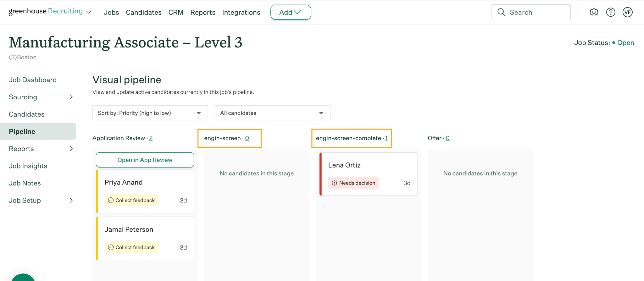Open Integrations in the top navigation
The height and width of the screenshot is (281, 644).
[x=241, y=12]
